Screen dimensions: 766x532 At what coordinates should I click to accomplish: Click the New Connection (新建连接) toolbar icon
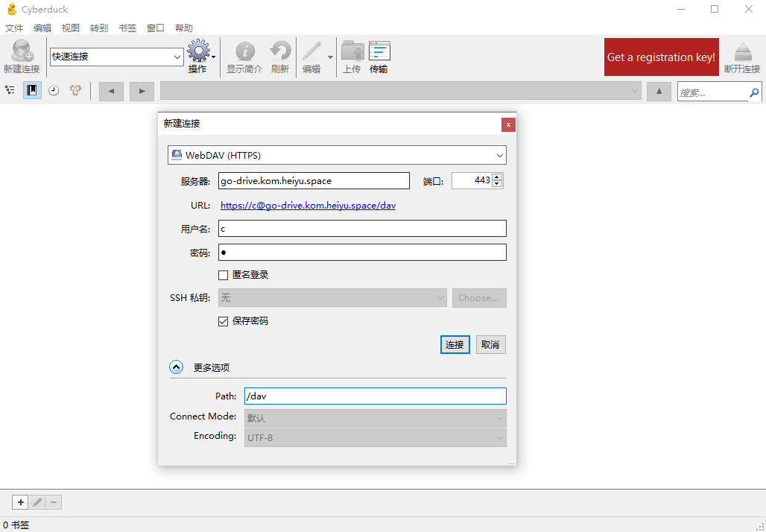pos(22,57)
